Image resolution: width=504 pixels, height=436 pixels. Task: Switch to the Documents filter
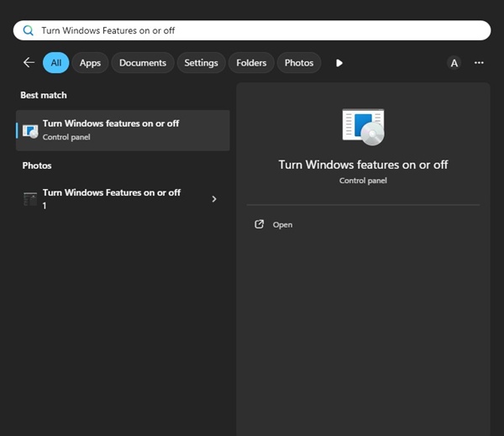143,63
